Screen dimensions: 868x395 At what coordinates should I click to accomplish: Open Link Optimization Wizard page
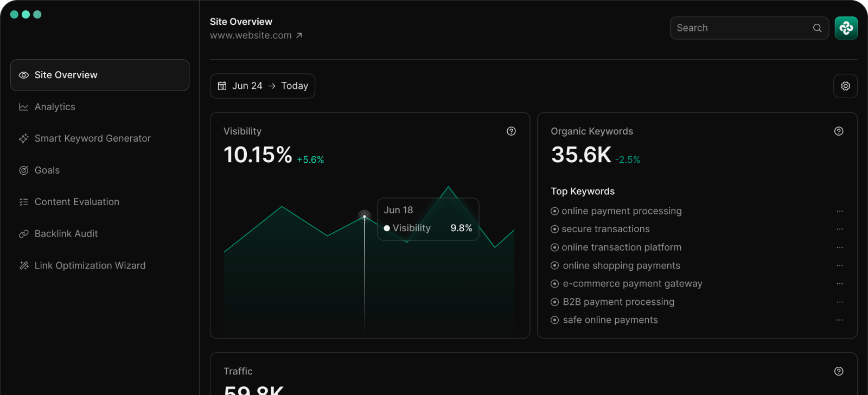pos(90,265)
